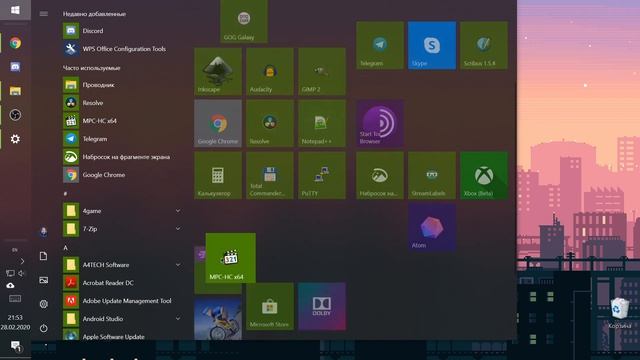640x360 pixels.
Task: Open the cloud sync tray icon
Action: coord(10,285)
